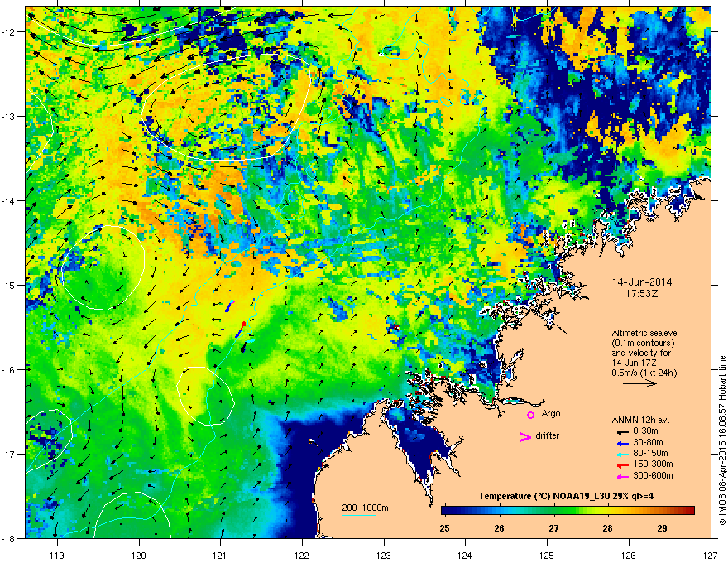Click the red 150-300m legend arrow
Viewport: 728px width, 563px height.
622,465
